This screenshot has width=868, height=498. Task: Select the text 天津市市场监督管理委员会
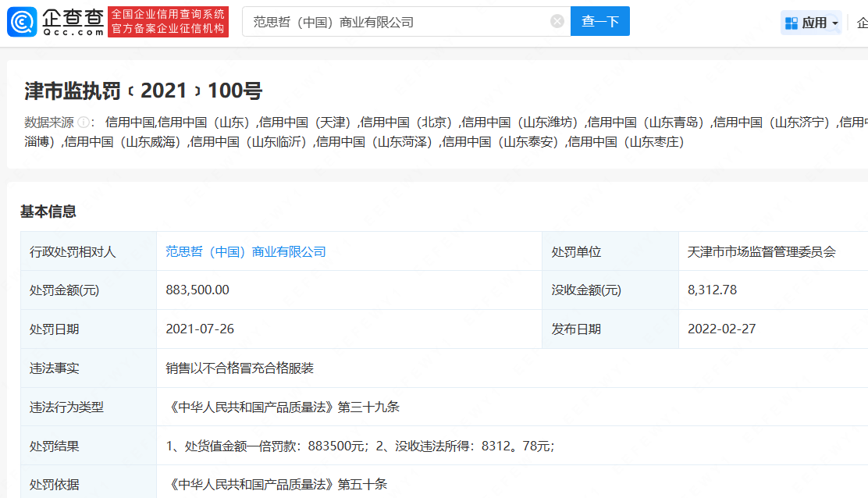coord(762,252)
